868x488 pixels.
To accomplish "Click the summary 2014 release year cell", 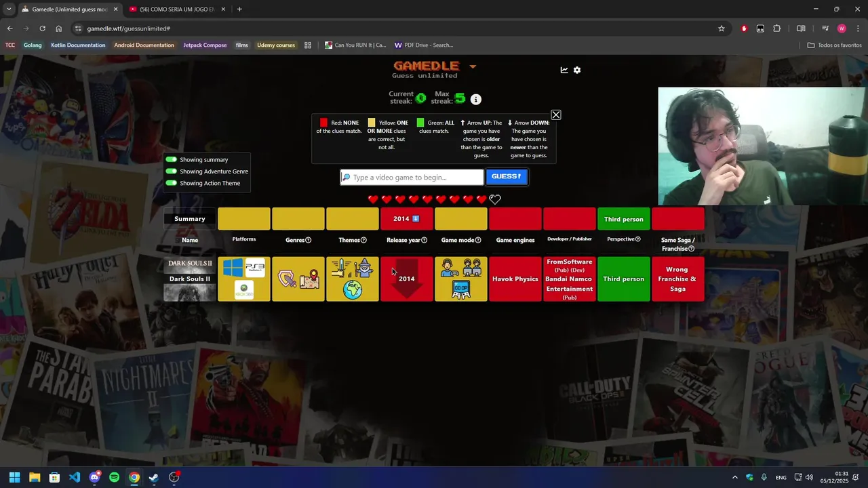I will click(407, 219).
